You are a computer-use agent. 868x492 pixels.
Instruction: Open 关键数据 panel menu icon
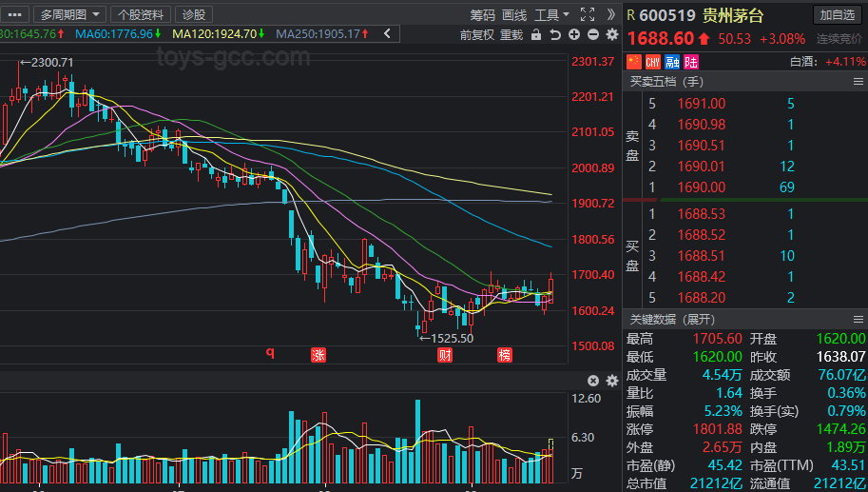coord(858,319)
